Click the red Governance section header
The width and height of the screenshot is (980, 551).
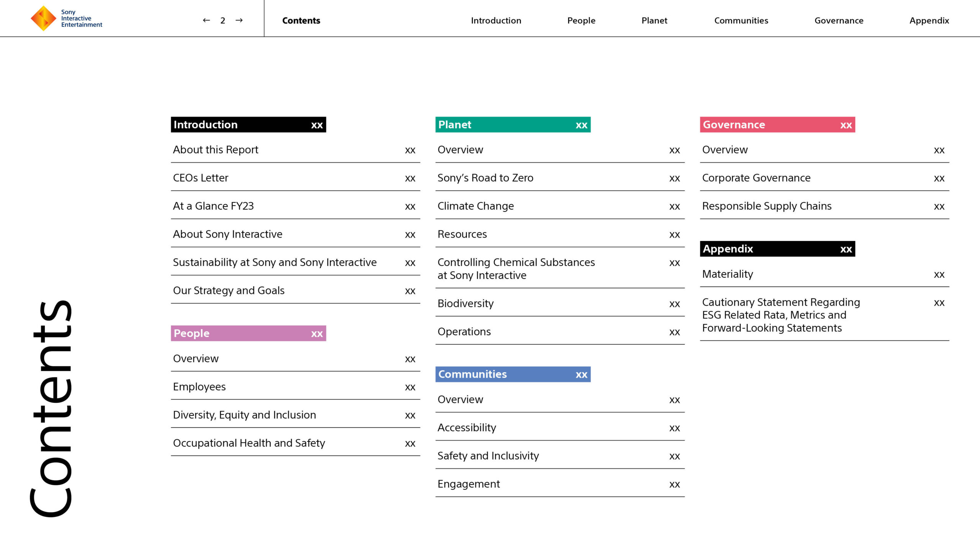tap(777, 125)
